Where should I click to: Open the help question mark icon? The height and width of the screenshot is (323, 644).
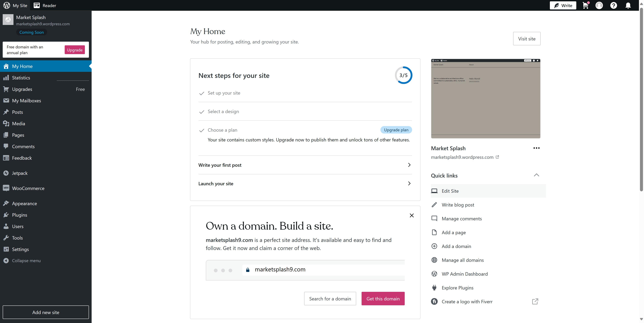click(614, 6)
